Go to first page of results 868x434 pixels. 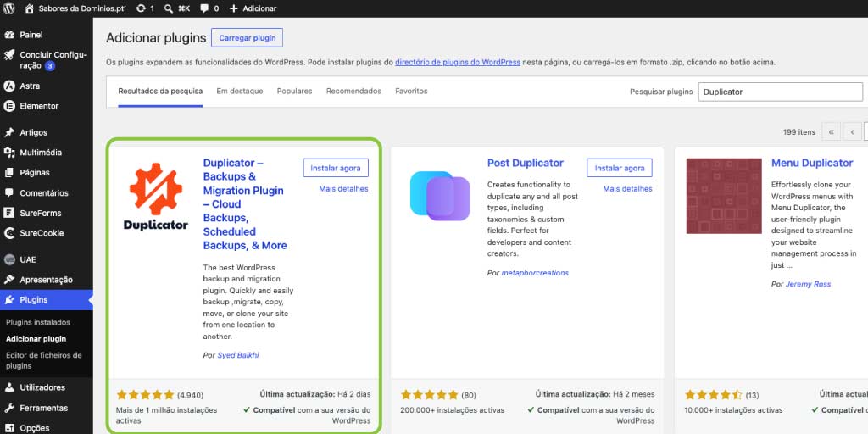pyautogui.click(x=831, y=131)
